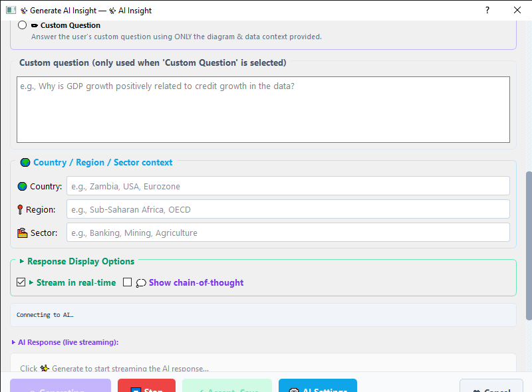Enable the Show chain-of-thought checkbox

[x=127, y=282]
